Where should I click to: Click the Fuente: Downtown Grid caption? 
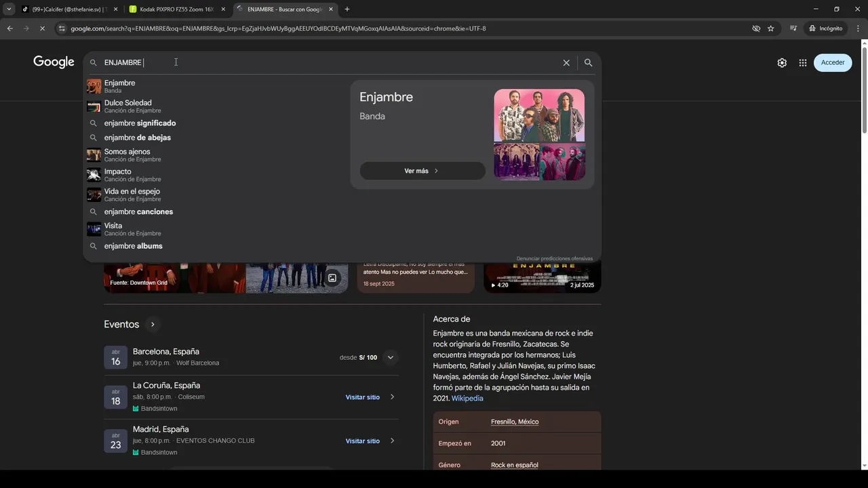click(x=138, y=283)
